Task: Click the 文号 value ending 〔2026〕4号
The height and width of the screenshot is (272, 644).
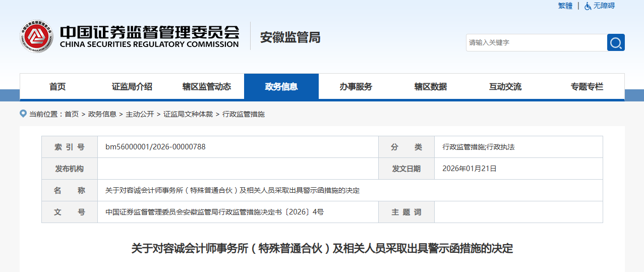Action: (x=214, y=212)
